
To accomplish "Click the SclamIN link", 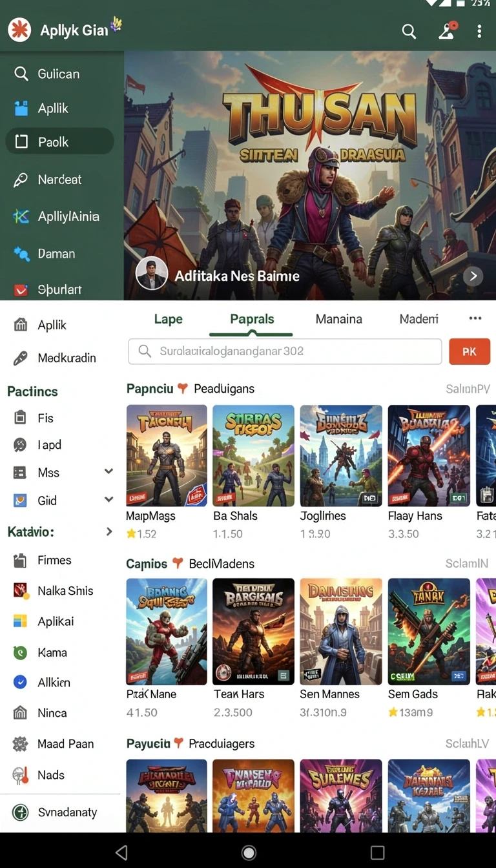I will [x=467, y=564].
